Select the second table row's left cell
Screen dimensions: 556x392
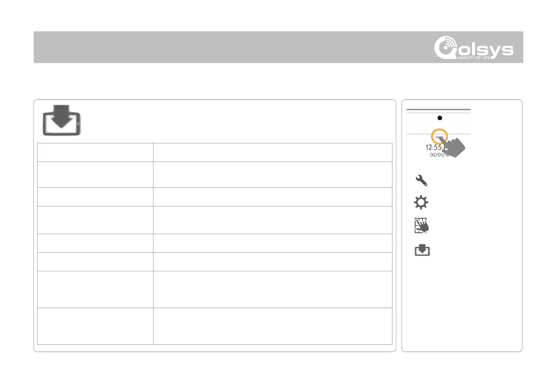point(95,174)
